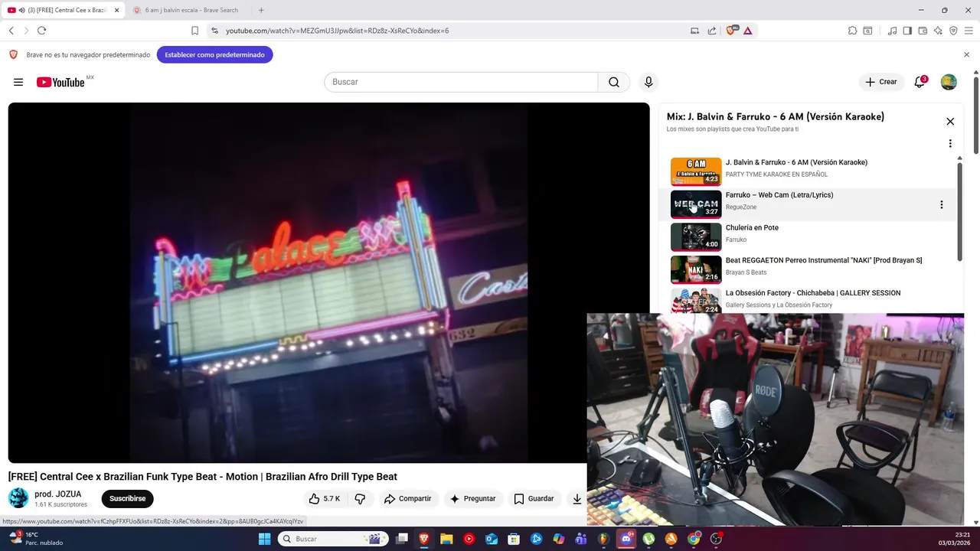980x551 pixels.
Task: Open prod. JOZUA channel avatar
Action: pyautogui.click(x=18, y=498)
